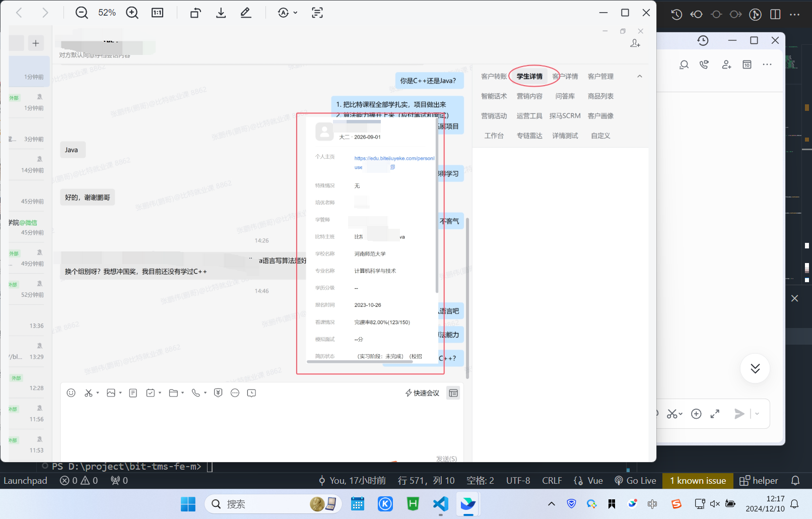Open more options in the chat window header
This screenshot has width=812, height=519.
tap(767, 64)
